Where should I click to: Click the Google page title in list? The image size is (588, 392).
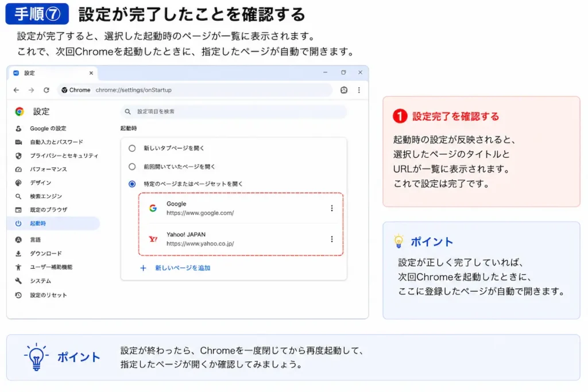[176, 204]
